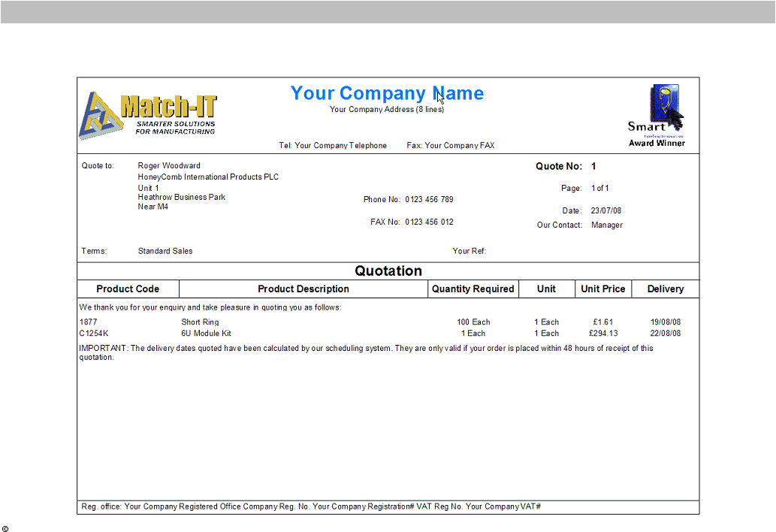Click the Quotation section title
Image resolution: width=776 pixels, height=532 pixels.
388,271
